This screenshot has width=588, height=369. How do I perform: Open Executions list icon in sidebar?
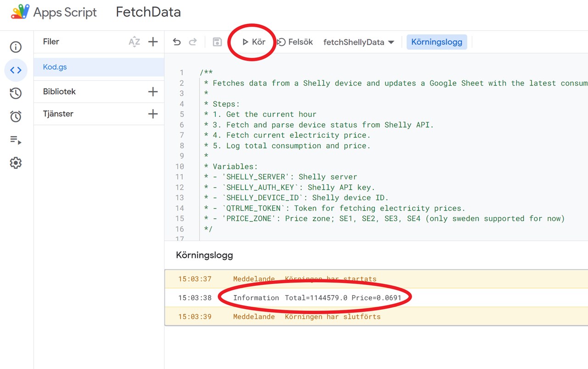coord(16,140)
